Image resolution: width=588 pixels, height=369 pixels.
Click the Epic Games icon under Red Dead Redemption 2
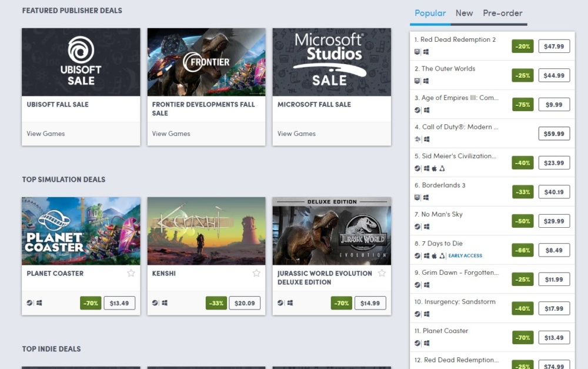pyautogui.click(x=417, y=52)
